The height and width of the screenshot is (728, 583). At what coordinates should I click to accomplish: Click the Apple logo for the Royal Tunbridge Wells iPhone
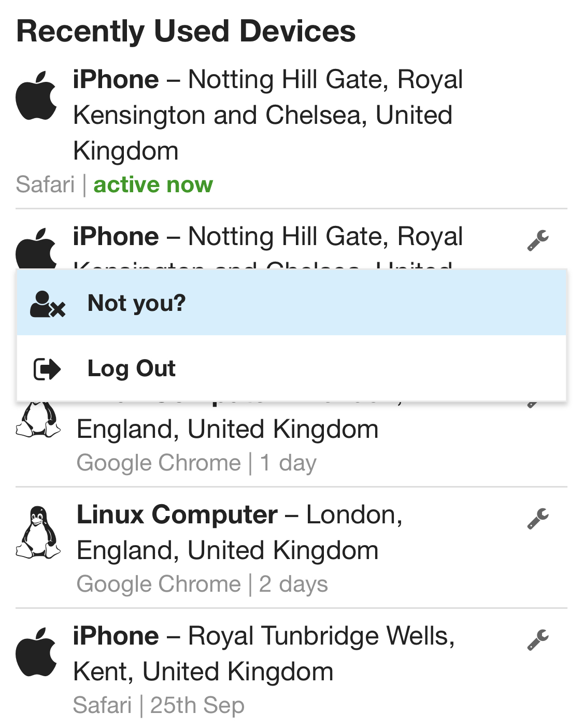tap(36, 652)
